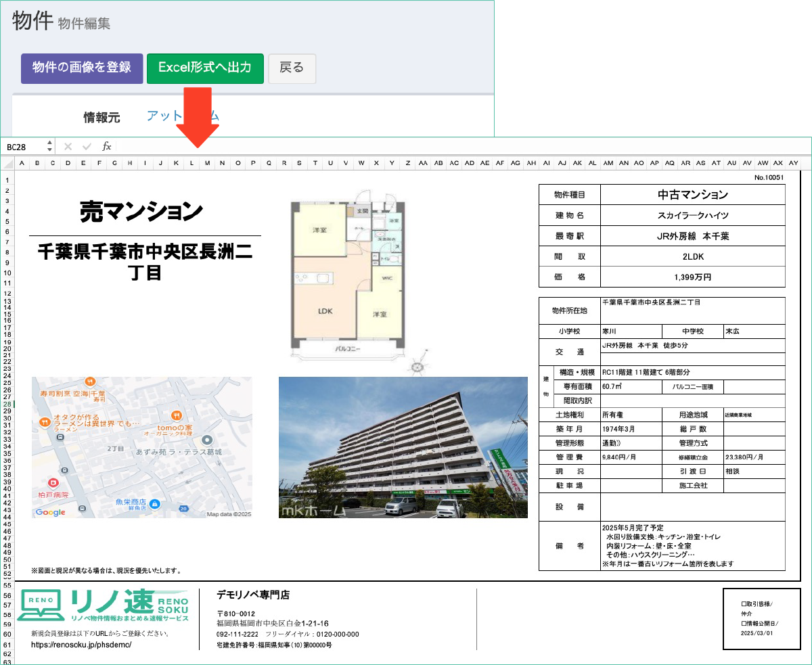Open the アットホーム source link
The image size is (812, 665).
(x=183, y=116)
